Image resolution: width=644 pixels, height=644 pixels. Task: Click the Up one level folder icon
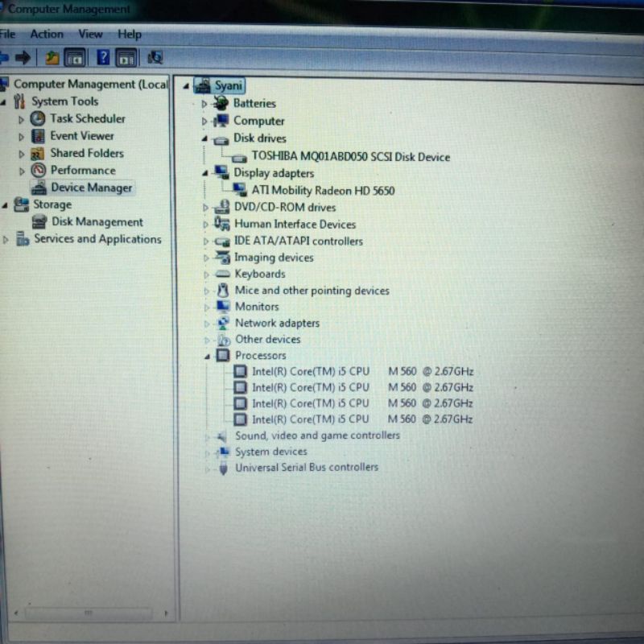tap(52, 57)
